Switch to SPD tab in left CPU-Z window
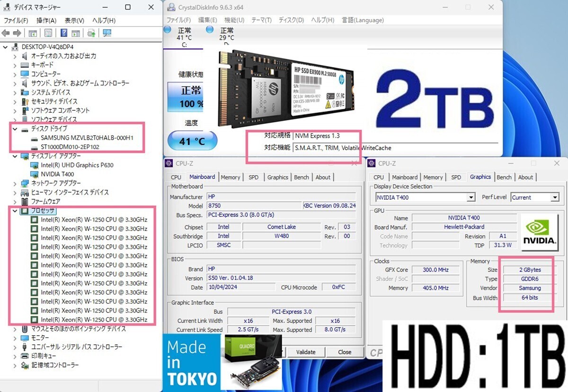Viewport: 568px width, 392px height. click(254, 178)
